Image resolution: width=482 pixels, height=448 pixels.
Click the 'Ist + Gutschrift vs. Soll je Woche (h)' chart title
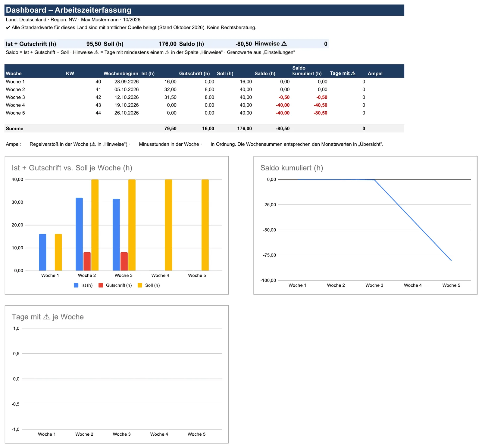point(72,168)
